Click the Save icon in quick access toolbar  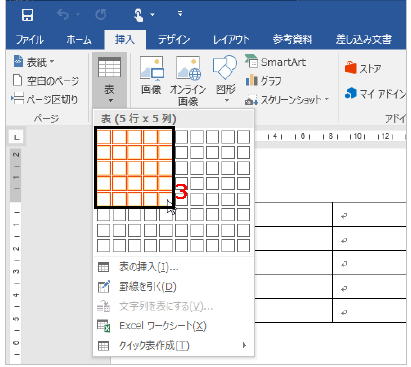click(x=27, y=15)
